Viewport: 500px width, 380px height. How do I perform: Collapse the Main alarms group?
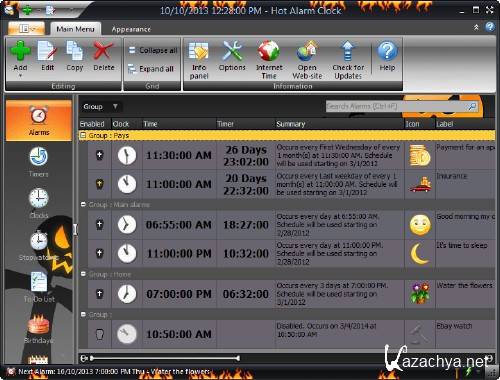pos(83,204)
